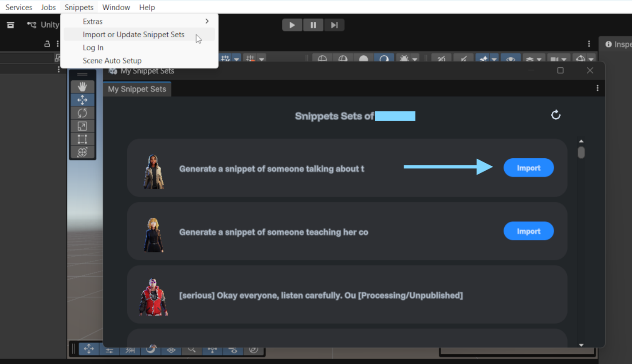Viewport: 632px width, 364px height.
Task: Click the refresh icon in My Snippet Sets
Action: [x=556, y=115]
